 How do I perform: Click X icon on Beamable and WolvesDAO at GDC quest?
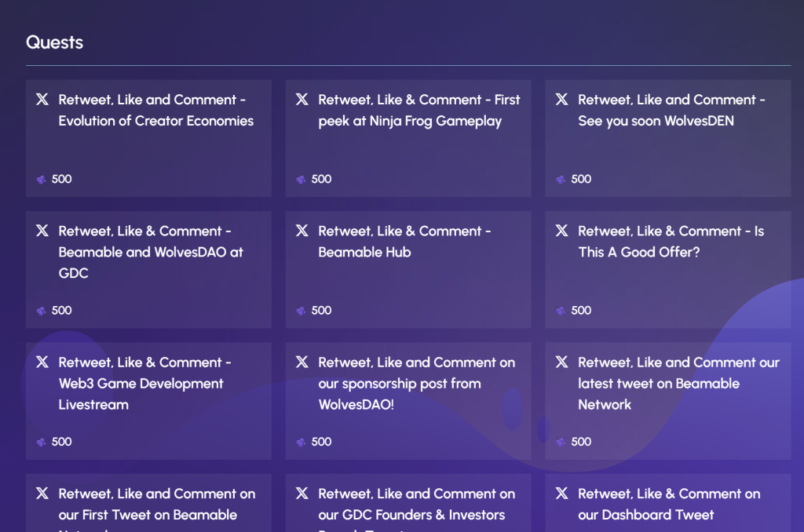pos(42,231)
